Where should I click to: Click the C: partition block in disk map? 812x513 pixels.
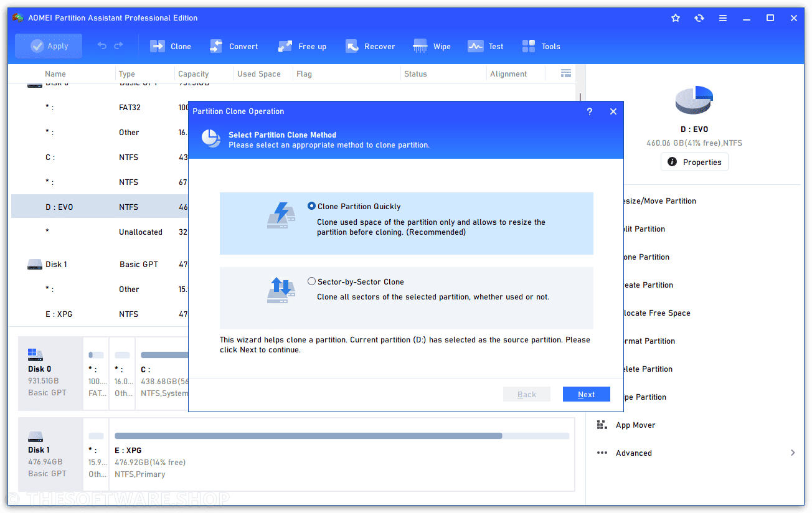click(162, 374)
